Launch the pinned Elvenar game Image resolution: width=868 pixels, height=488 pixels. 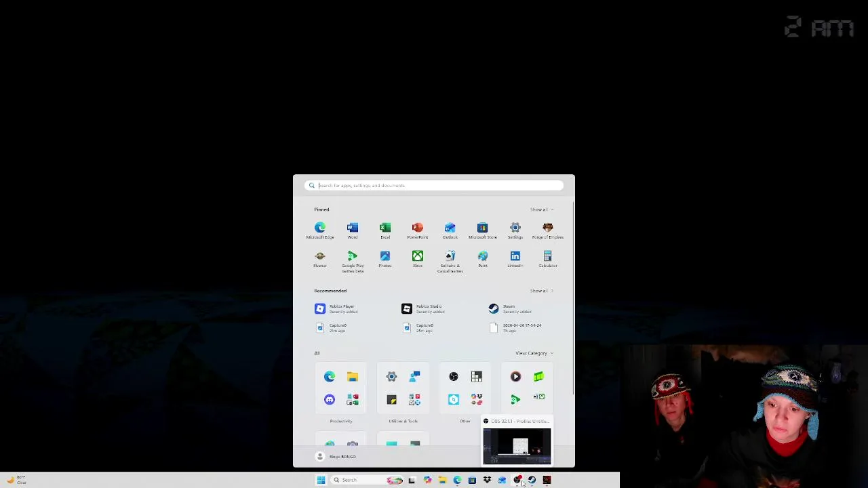coord(320,259)
